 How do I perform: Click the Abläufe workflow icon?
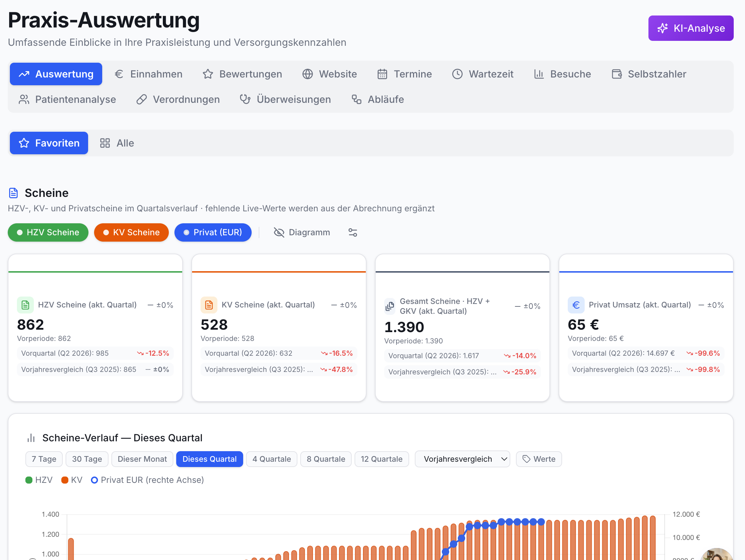(x=357, y=99)
